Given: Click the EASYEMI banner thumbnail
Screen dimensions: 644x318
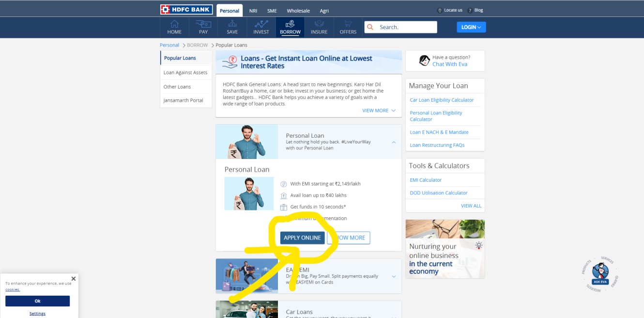Looking at the screenshot, I should pos(247,276).
